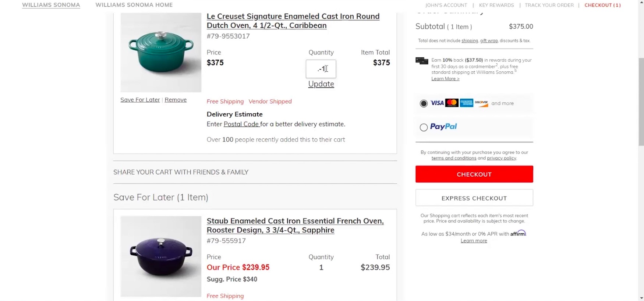
Task: Click the Discover card icon
Action: click(x=481, y=103)
